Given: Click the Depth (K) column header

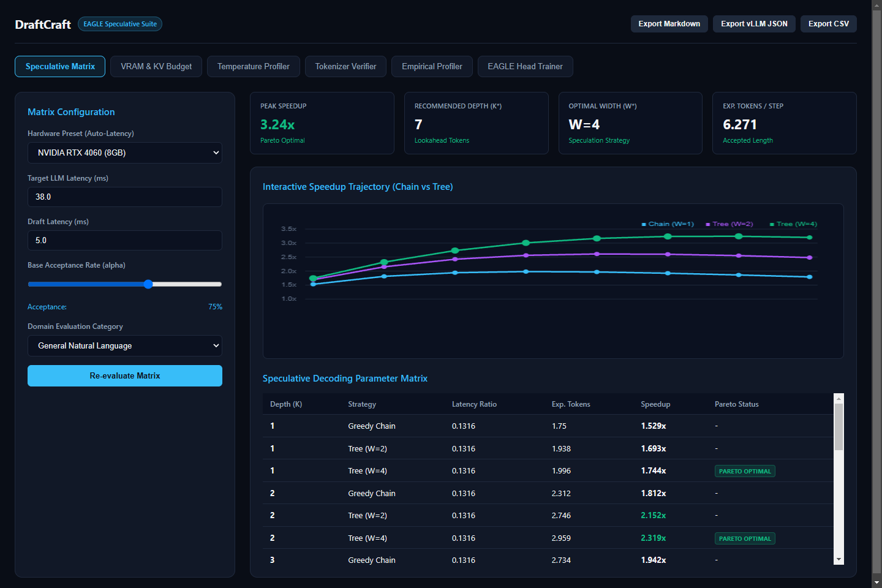Looking at the screenshot, I should click(x=286, y=404).
